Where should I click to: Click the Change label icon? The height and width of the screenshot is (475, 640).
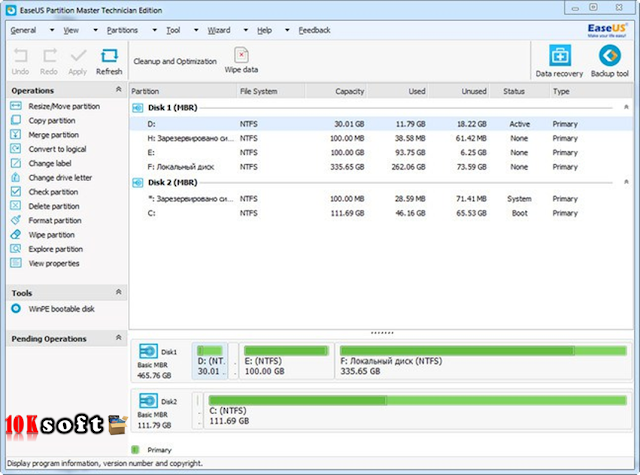[16, 163]
